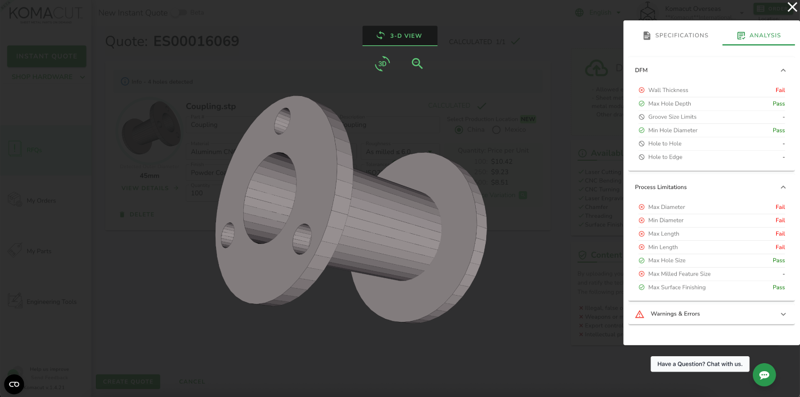Toggle the Beta switch in the header
This screenshot has height=397, width=800.
tap(179, 13)
